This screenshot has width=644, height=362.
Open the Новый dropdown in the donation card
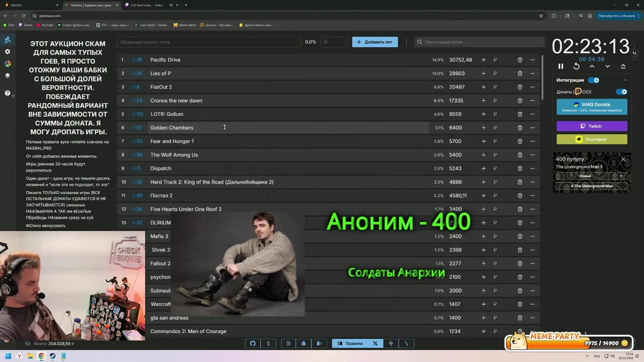(x=592, y=176)
